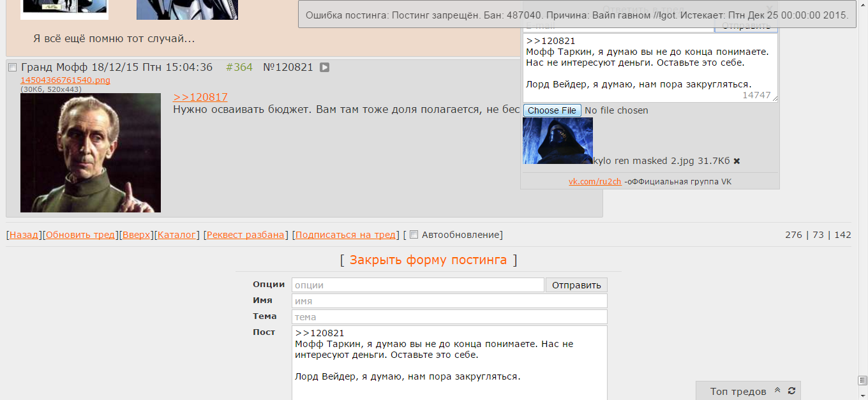This screenshot has height=400, width=868.
Task: Click the reply text Нужно осваивать бюджет
Action: (242, 110)
